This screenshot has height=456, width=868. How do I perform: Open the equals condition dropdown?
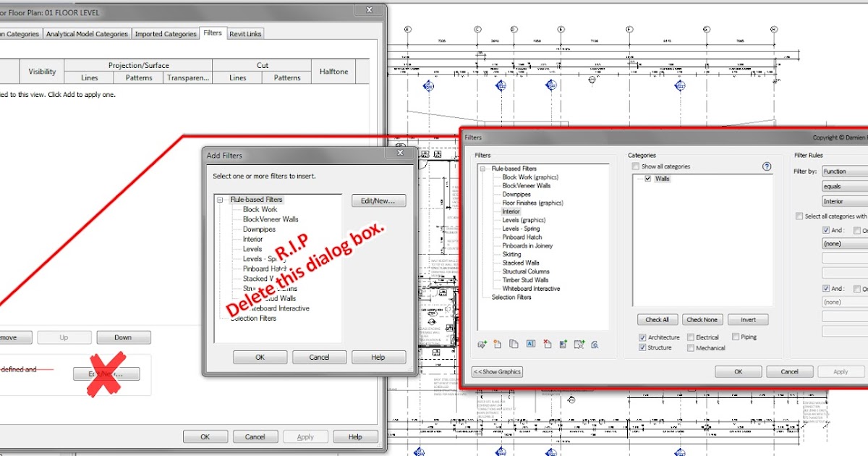[845, 185]
